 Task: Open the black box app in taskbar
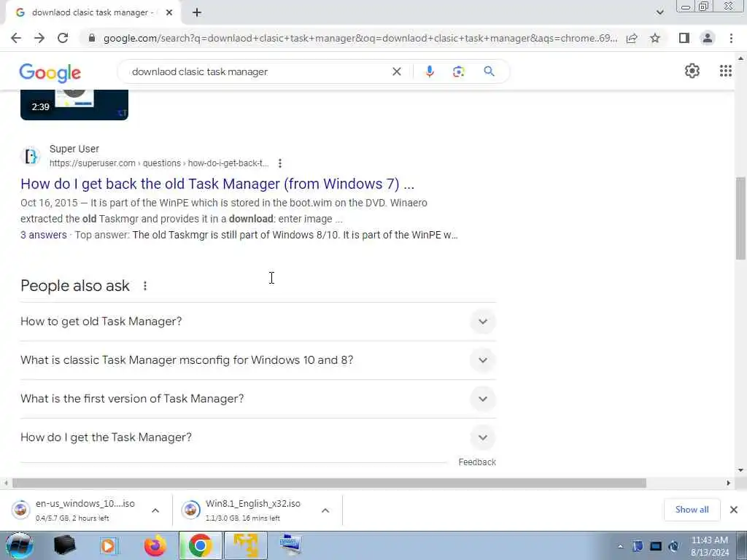click(x=65, y=545)
